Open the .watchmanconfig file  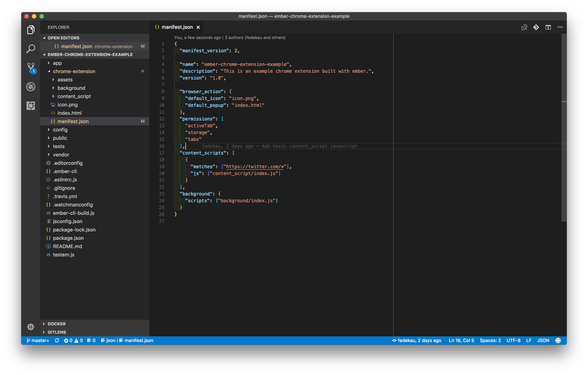[95, 205]
